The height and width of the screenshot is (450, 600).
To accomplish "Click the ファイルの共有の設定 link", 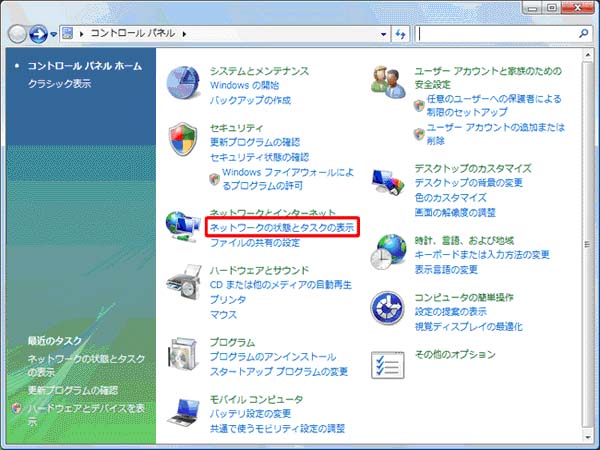I will tap(255, 243).
